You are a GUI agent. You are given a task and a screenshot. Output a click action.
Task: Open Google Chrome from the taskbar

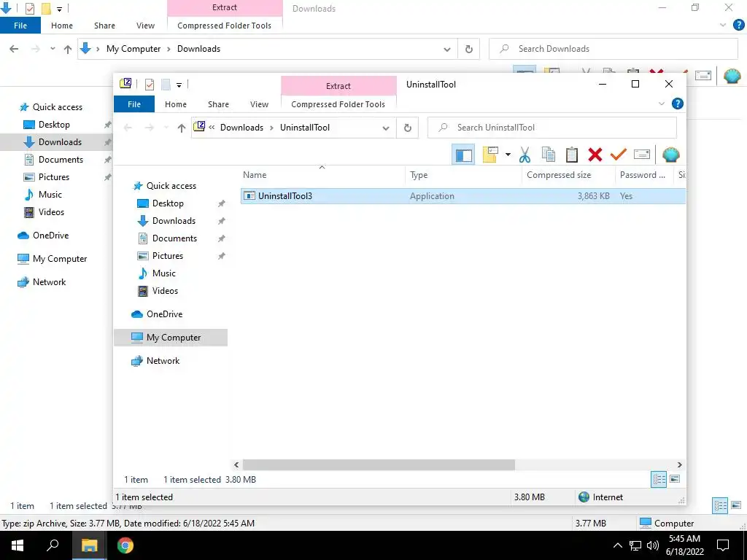pos(125,545)
